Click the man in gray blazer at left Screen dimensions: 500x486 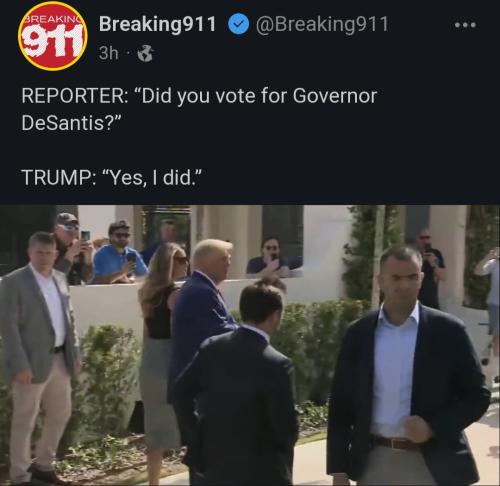tap(38, 357)
